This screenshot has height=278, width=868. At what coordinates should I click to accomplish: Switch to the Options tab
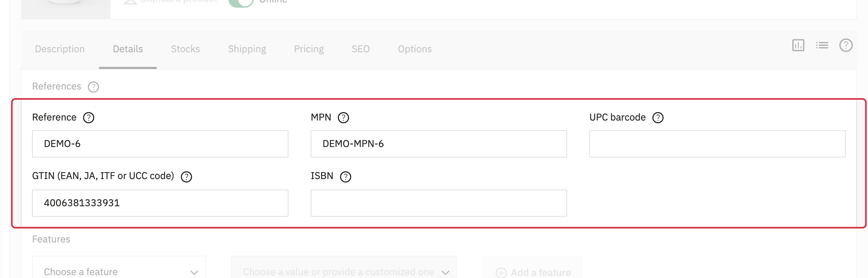(415, 49)
